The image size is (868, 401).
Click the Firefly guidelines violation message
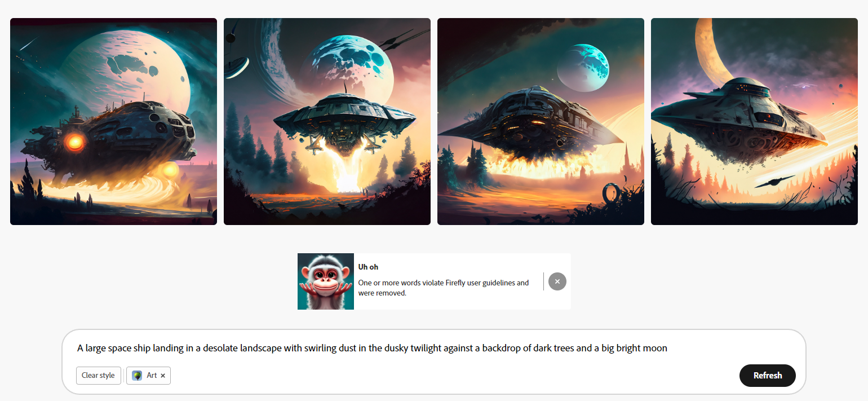[444, 288]
